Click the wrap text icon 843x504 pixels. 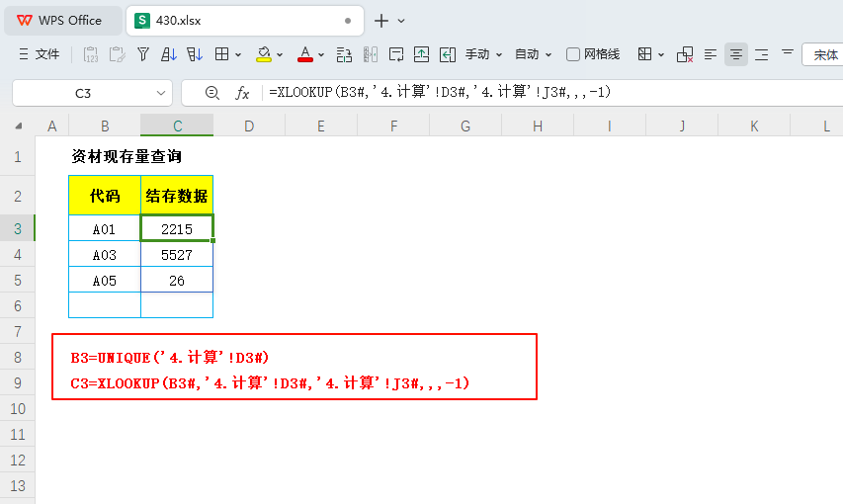pyautogui.click(x=396, y=54)
